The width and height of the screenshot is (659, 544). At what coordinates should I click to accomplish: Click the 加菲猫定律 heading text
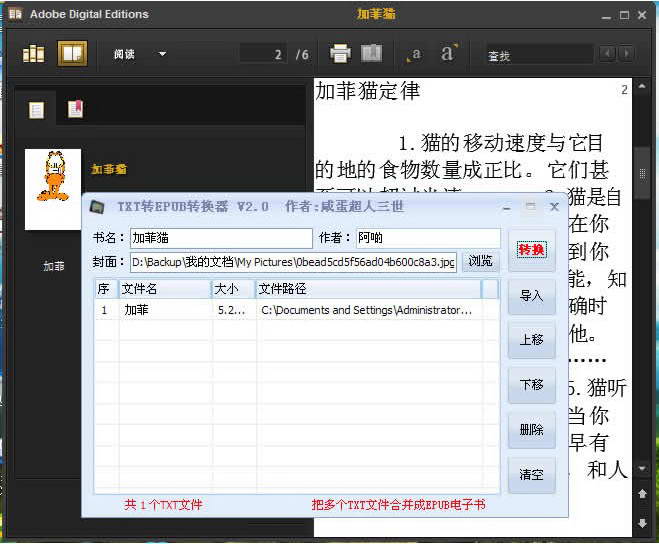(x=368, y=91)
